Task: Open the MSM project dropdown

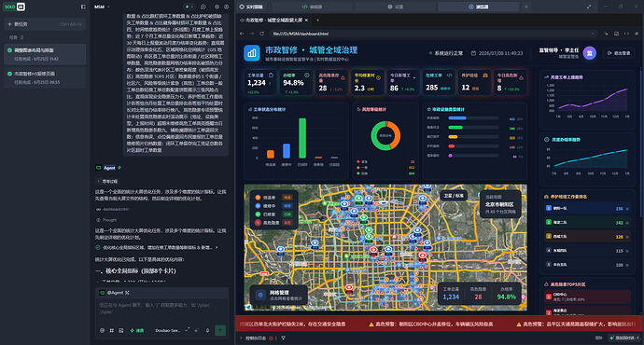Action: point(102,7)
